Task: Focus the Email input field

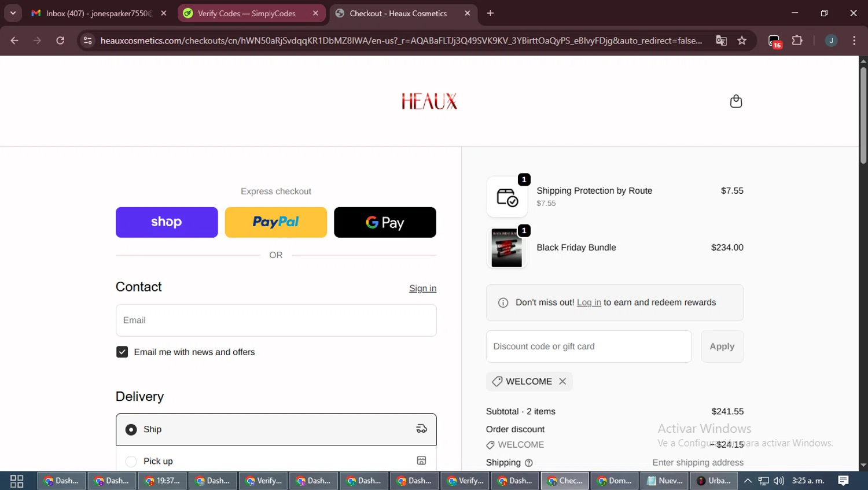Action: point(276,320)
